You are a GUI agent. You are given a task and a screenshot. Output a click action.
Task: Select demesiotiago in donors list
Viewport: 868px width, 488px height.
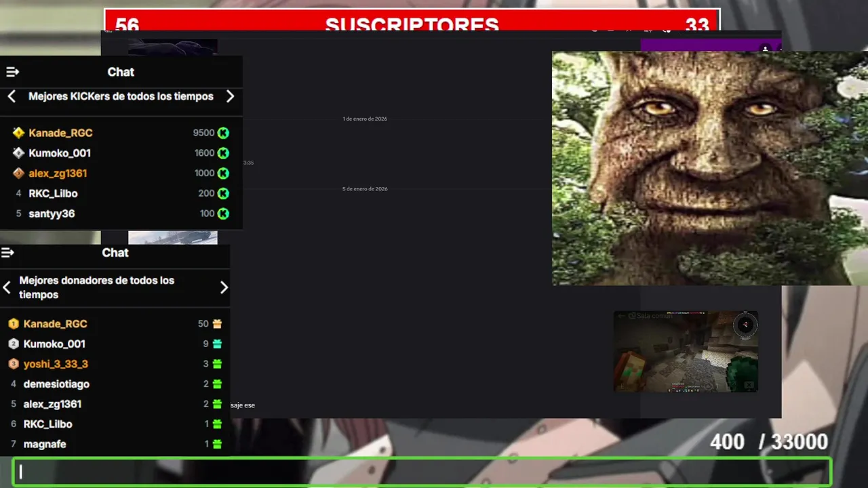tap(56, 384)
